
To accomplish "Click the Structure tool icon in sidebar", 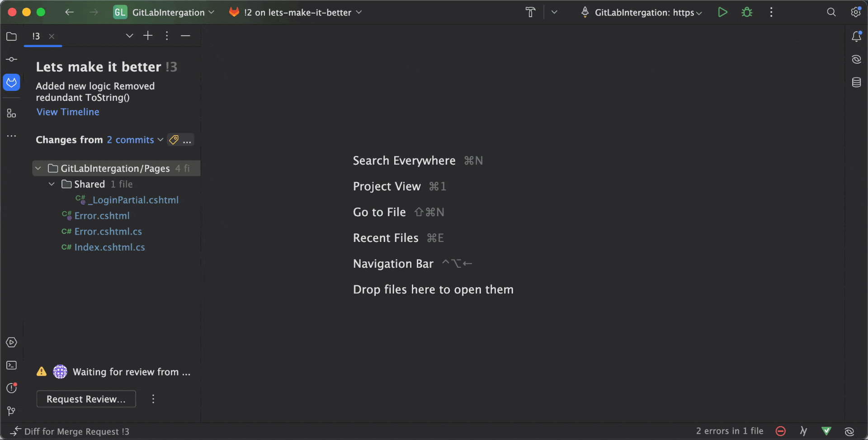I will coord(12,113).
